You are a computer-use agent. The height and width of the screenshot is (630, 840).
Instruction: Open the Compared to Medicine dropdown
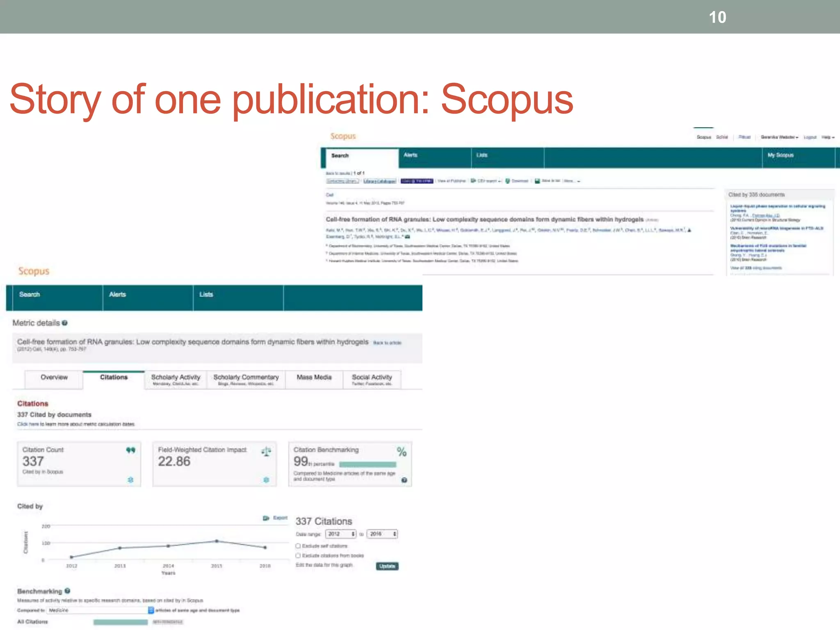pos(100,610)
